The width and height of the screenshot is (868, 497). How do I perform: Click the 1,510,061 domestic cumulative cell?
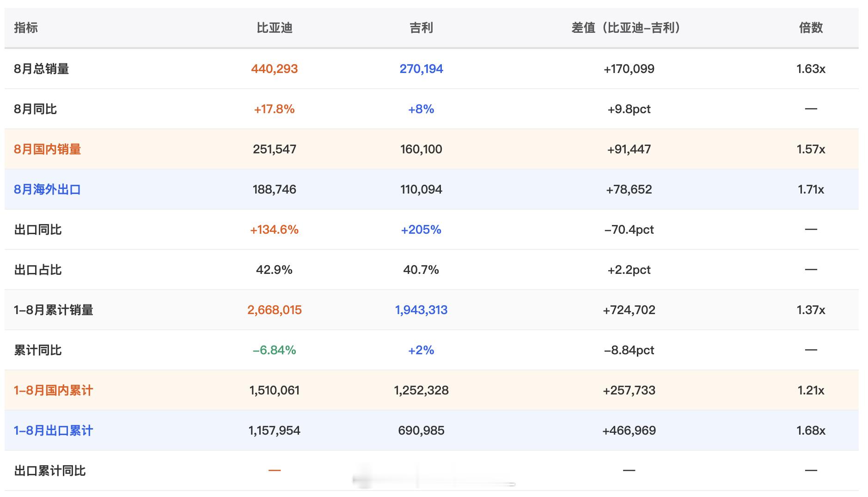[275, 390]
